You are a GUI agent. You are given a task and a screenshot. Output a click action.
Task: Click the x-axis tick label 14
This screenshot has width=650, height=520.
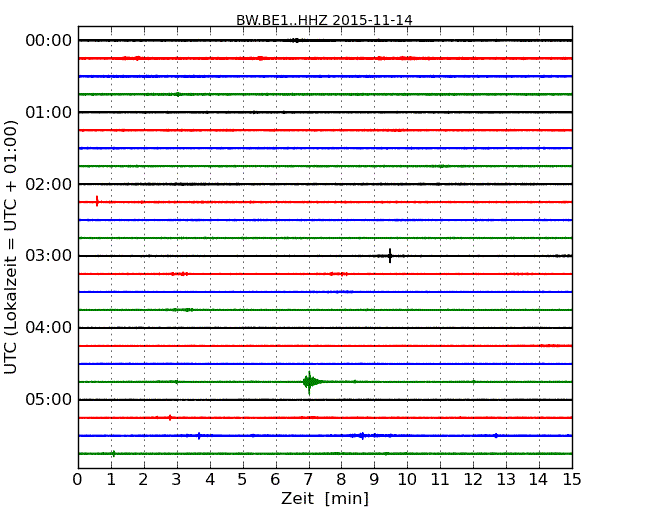coord(539,480)
